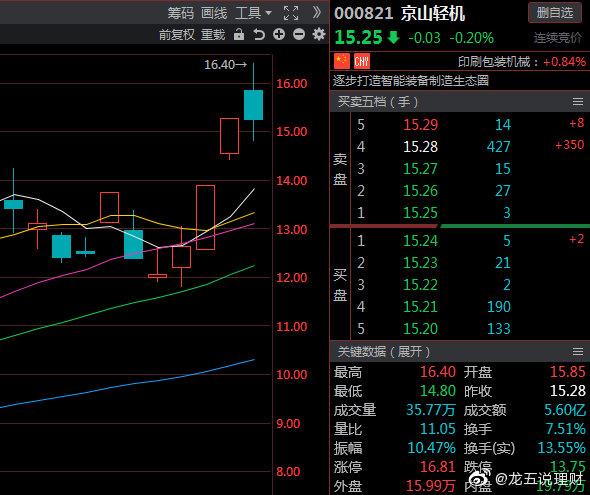
Task: Select the 画线 drawing menu item
Action: point(214,13)
